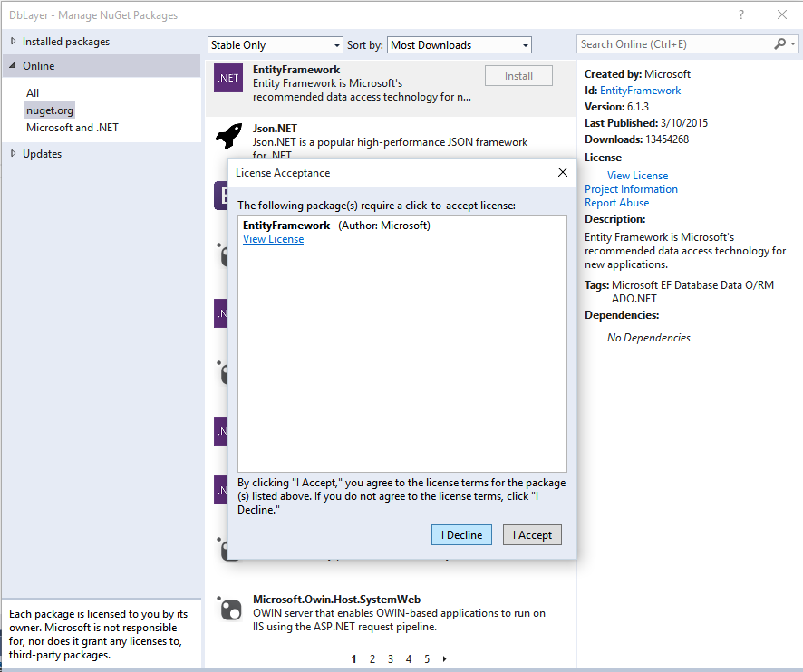The width and height of the screenshot is (803, 672).
Task: Expand the Installed packages node
Action: 14,41
